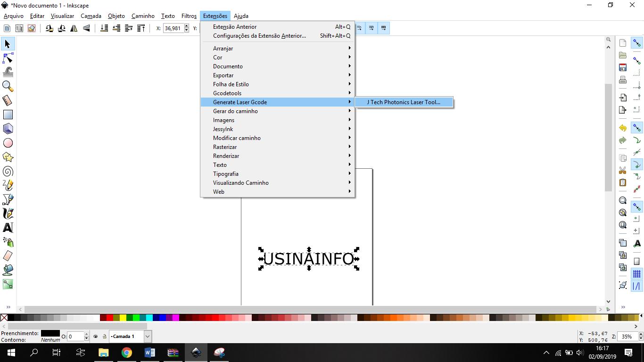Expand the Renderizar submenu
644x362 pixels.
278,156
